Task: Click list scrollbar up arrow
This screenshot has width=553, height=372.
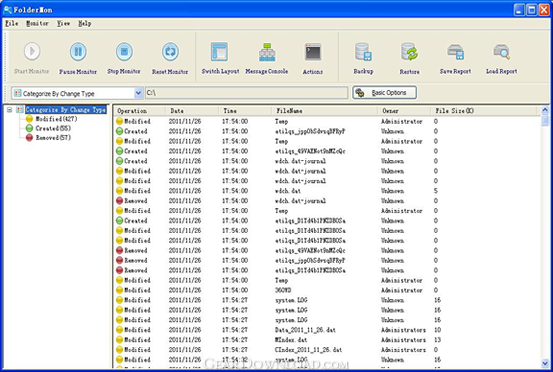Action: point(545,110)
